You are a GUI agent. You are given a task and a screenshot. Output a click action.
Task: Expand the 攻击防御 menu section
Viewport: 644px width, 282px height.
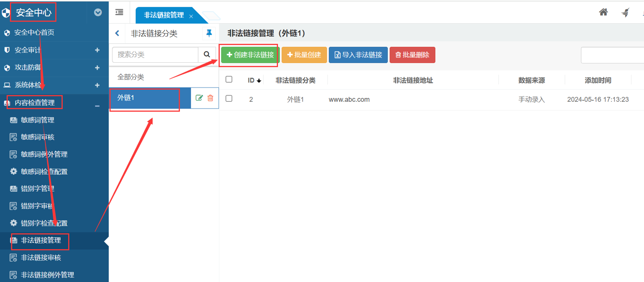[97, 68]
